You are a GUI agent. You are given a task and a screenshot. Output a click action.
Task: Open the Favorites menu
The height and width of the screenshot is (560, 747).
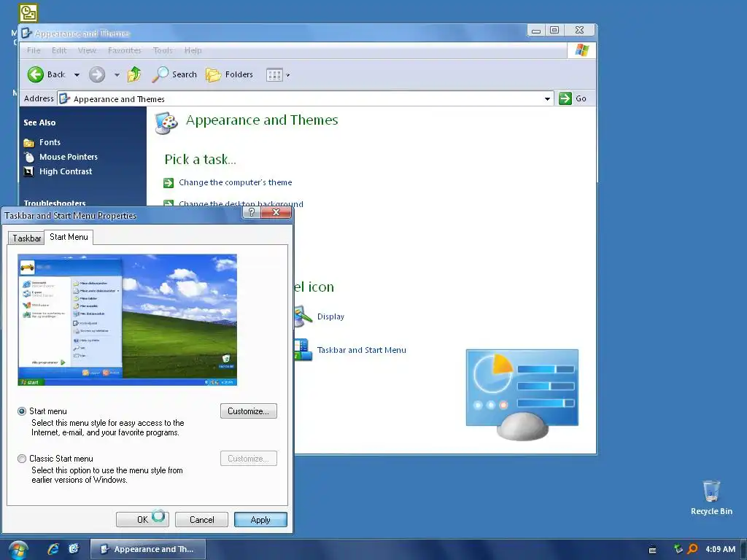click(x=124, y=50)
